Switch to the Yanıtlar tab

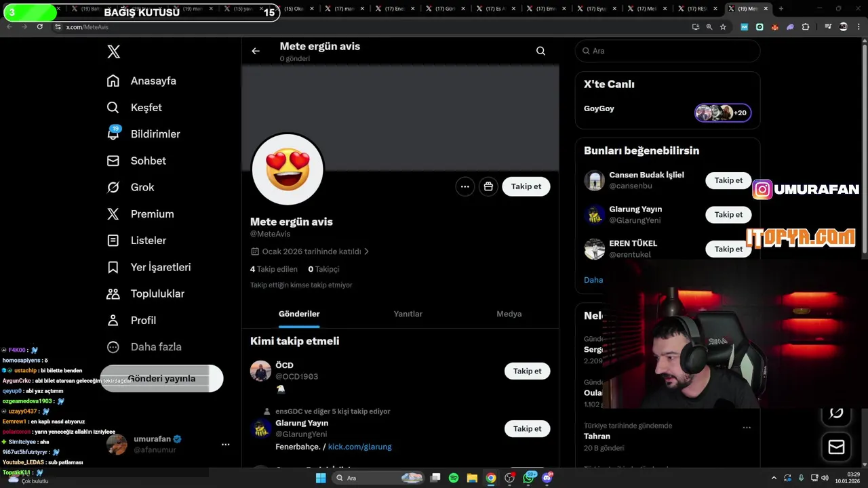(408, 314)
